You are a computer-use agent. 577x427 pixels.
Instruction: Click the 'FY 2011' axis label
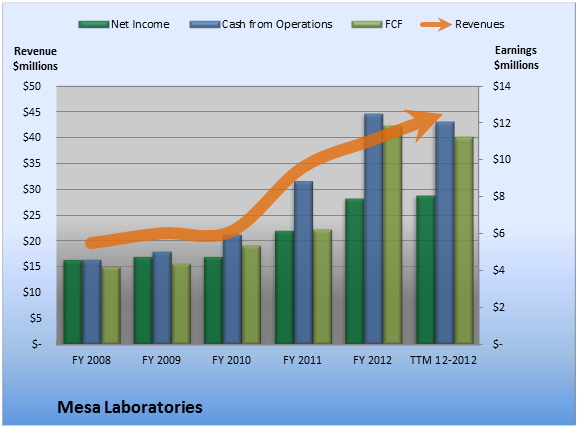[x=302, y=360]
